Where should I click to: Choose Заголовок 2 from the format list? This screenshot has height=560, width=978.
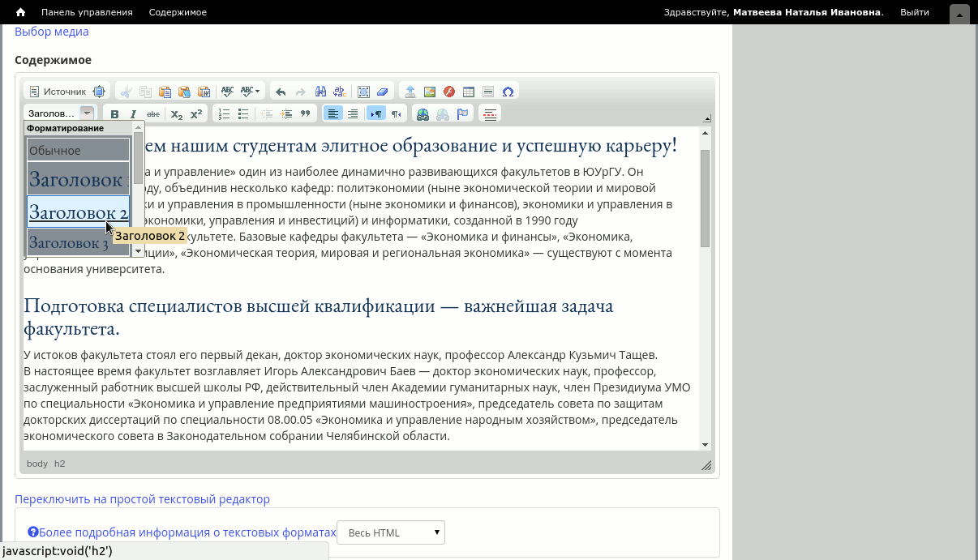tap(78, 212)
